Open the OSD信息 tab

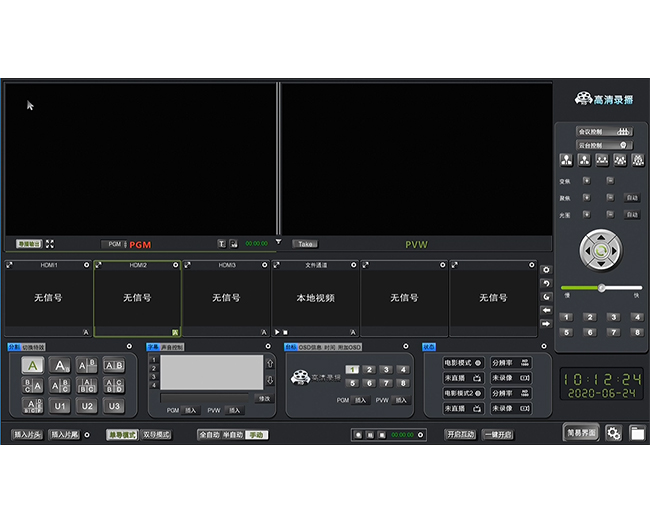310,347
